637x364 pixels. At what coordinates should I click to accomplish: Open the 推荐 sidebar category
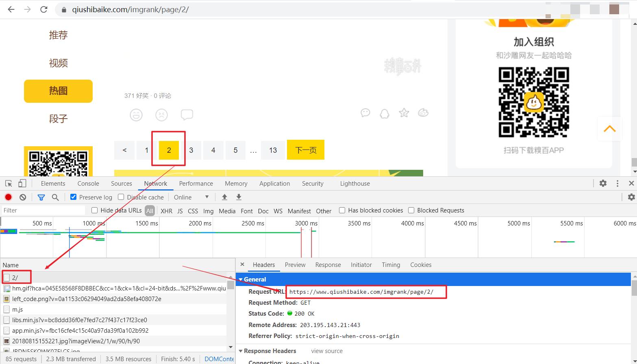click(x=58, y=35)
